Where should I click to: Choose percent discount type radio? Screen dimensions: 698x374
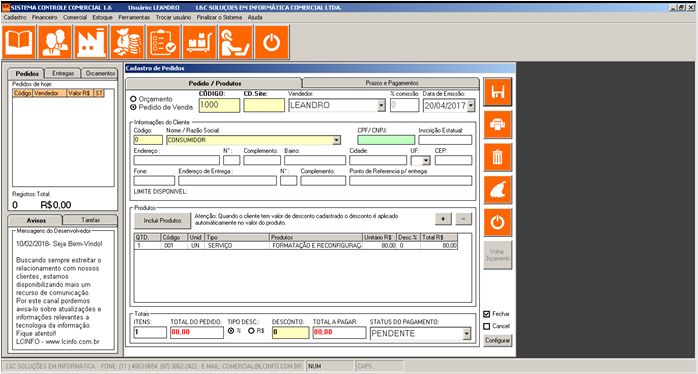point(231,331)
